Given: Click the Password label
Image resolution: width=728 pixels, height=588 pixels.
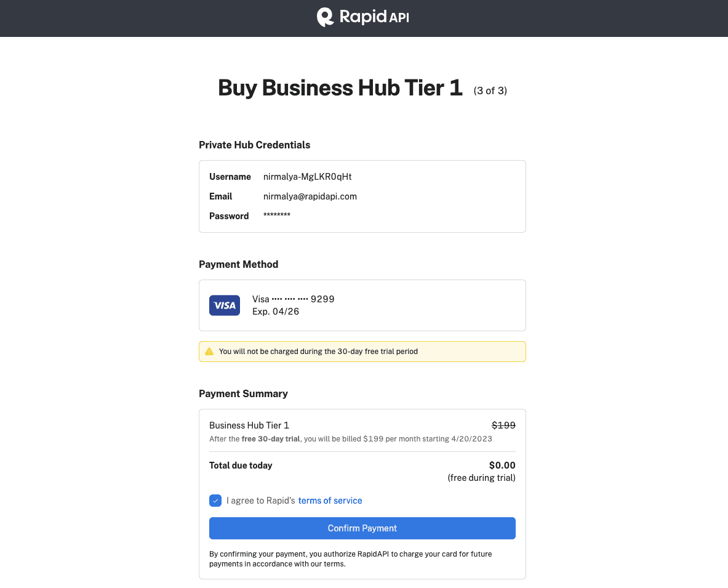Looking at the screenshot, I should coord(229,216).
